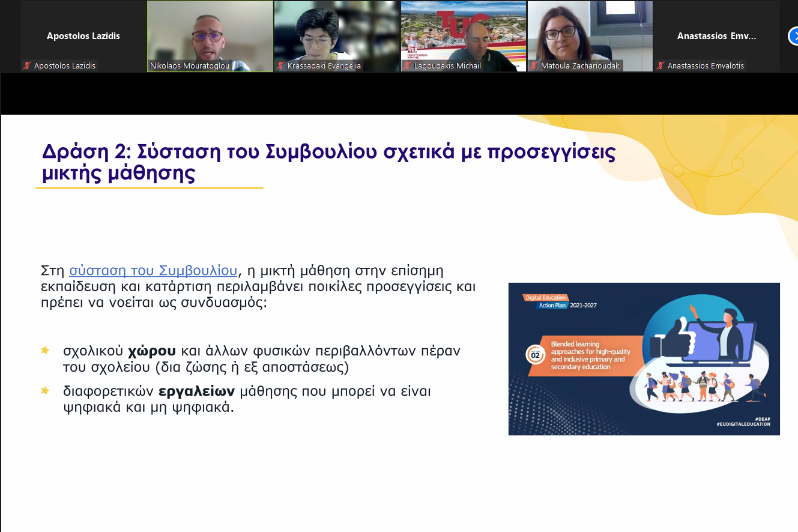Open the 'σύσταση του Συμβουλίου' hyperlink
The image size is (798, 532).
pos(154,270)
